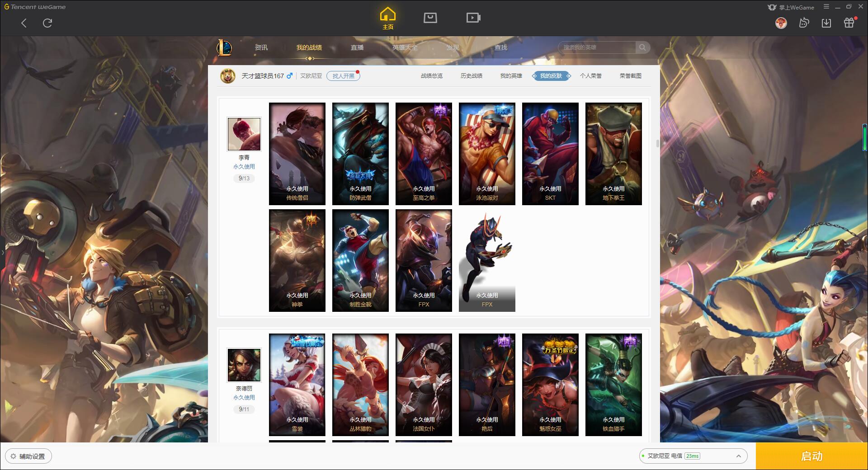Click the 找人开黑 button
This screenshot has height=470, width=868.
click(x=343, y=76)
